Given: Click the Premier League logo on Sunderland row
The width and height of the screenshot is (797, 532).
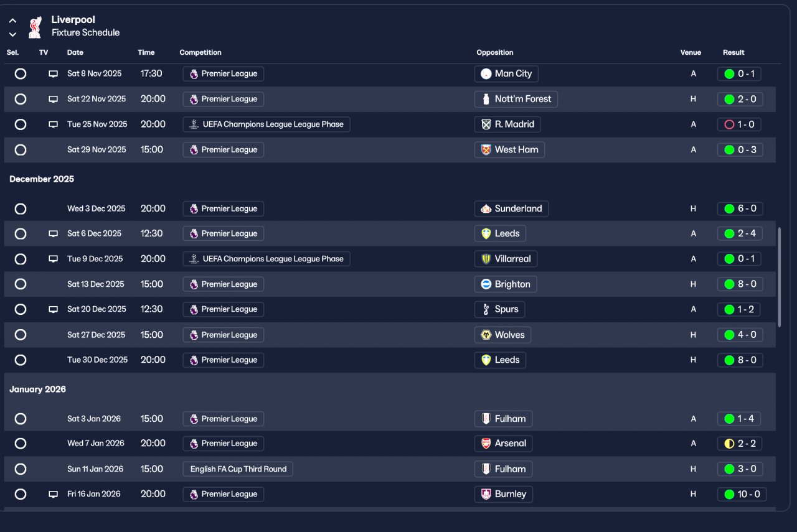Looking at the screenshot, I should (194, 209).
